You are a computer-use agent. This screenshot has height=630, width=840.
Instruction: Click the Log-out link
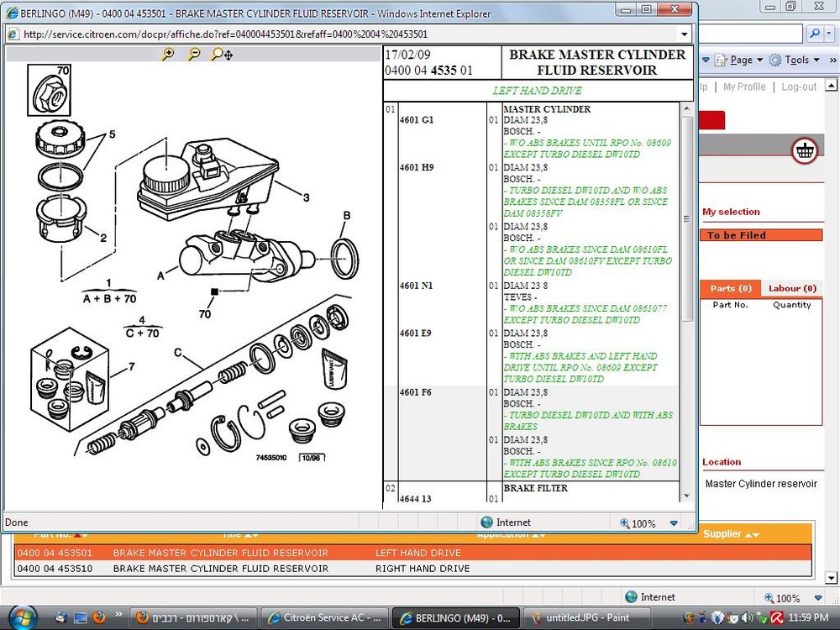(x=799, y=87)
